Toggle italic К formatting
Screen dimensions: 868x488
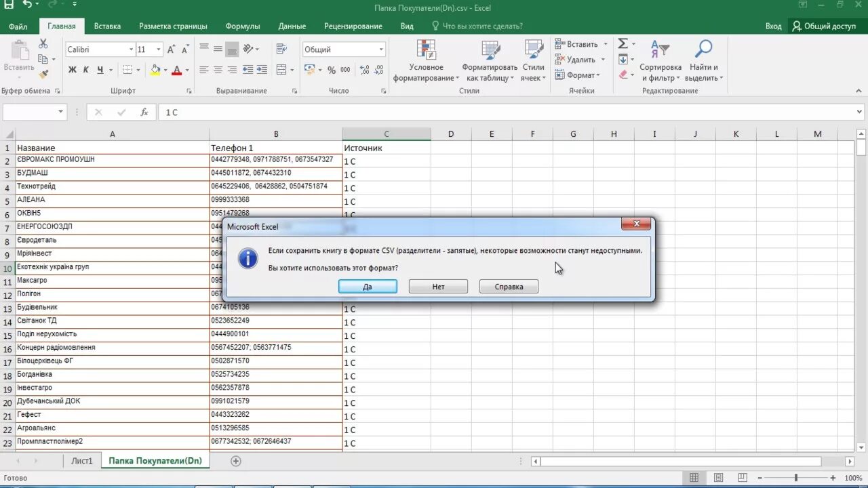(86, 70)
